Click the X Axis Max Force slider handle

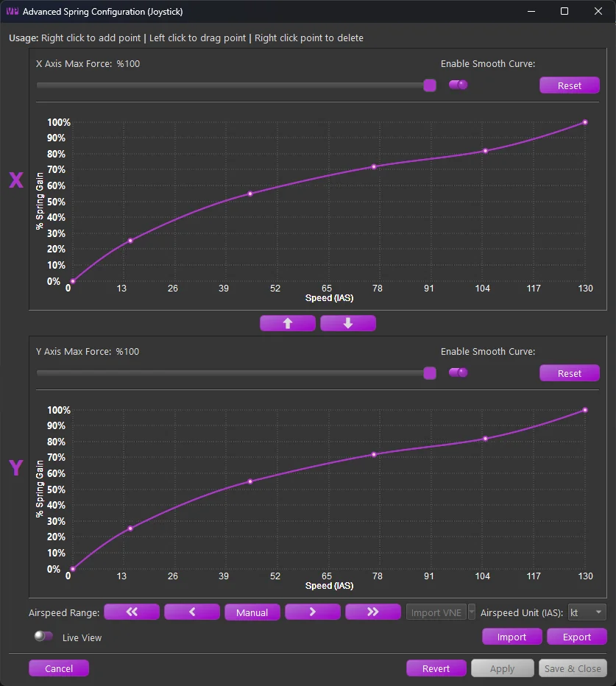point(430,85)
